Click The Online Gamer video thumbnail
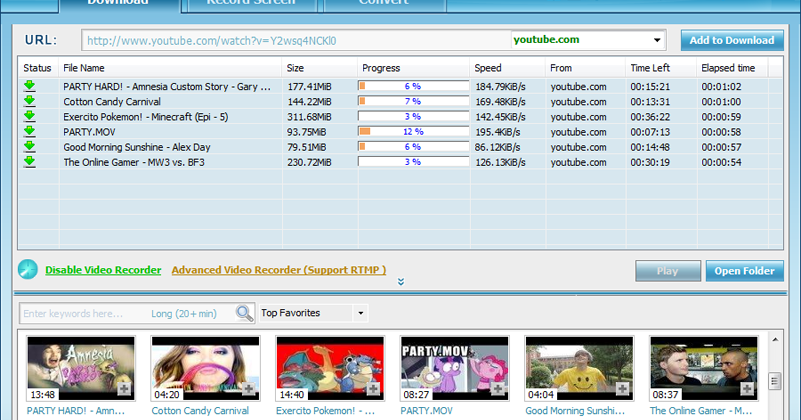Screen dimensions: 801x420 [x=704, y=368]
